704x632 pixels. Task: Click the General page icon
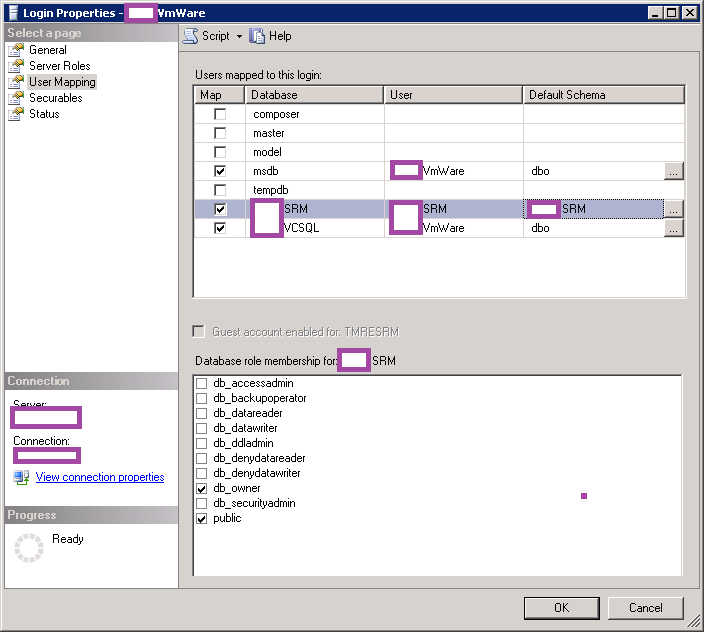pyautogui.click(x=16, y=50)
